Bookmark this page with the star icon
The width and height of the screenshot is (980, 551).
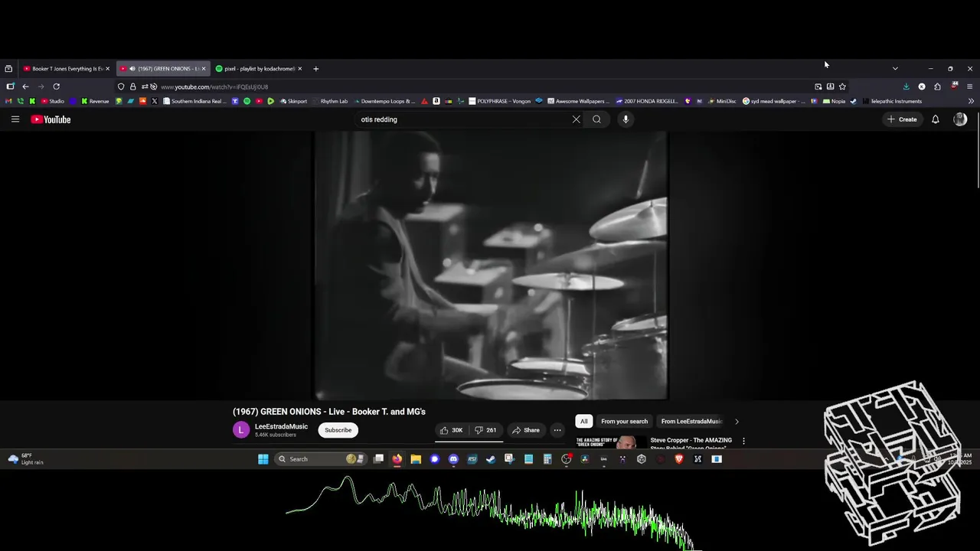click(842, 86)
